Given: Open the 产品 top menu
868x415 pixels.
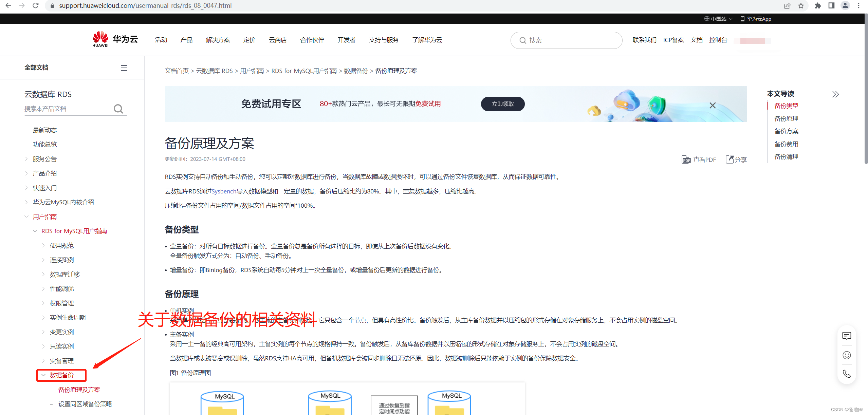Looking at the screenshot, I should tap(186, 40).
